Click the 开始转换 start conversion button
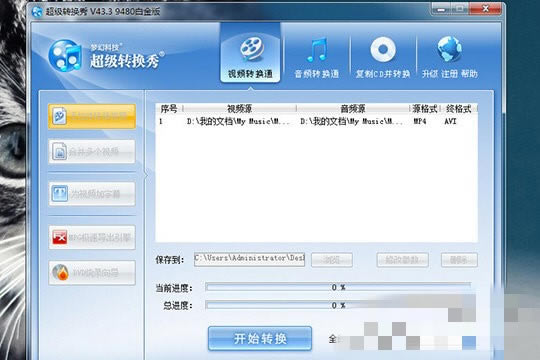The width and height of the screenshot is (540, 360). coord(260,339)
